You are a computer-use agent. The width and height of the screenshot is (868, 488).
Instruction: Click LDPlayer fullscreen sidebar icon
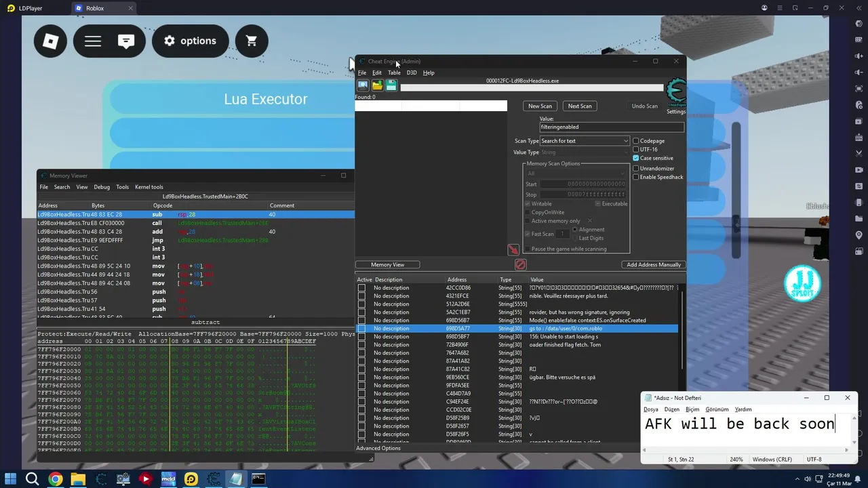pos(859,88)
